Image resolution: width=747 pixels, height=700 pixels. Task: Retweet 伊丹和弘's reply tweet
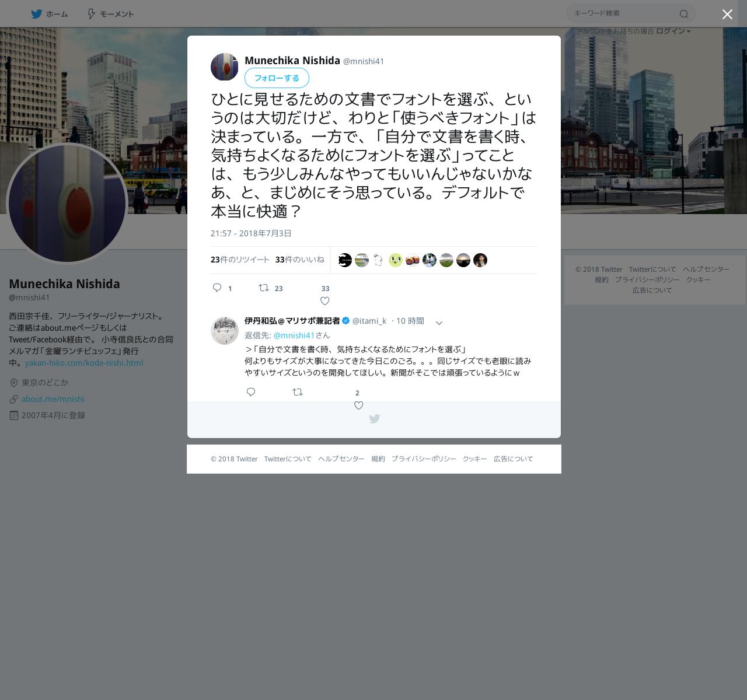click(x=298, y=392)
